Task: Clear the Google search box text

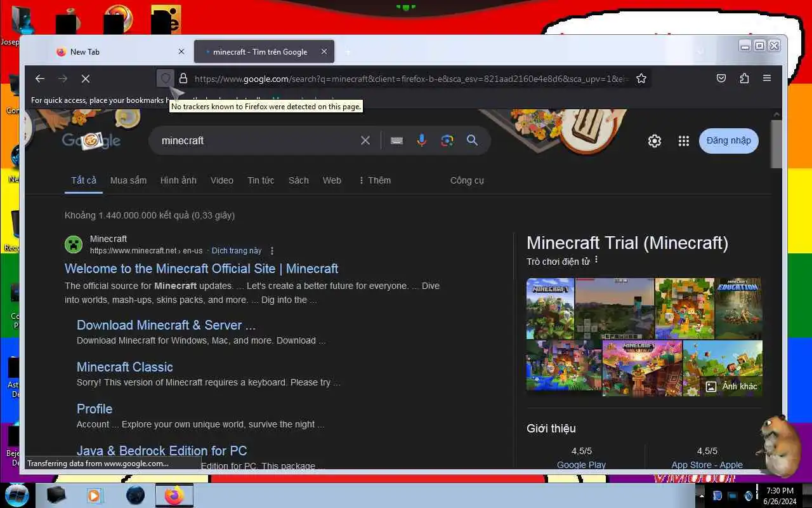Action: [x=365, y=140]
